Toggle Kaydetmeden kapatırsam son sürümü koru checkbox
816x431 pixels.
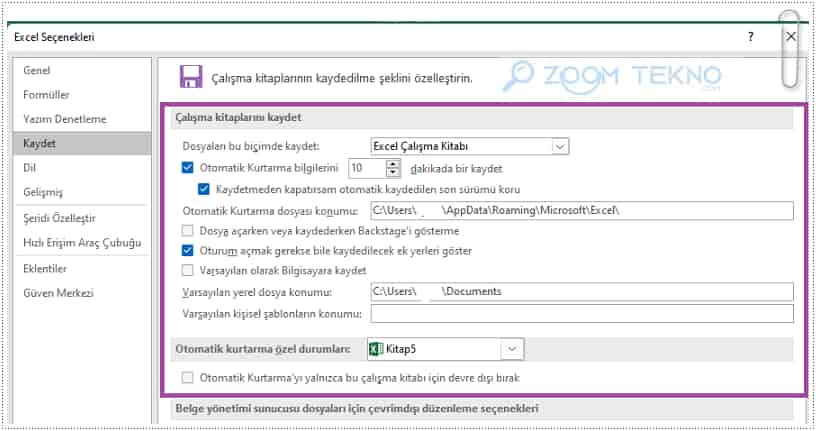tap(203, 189)
